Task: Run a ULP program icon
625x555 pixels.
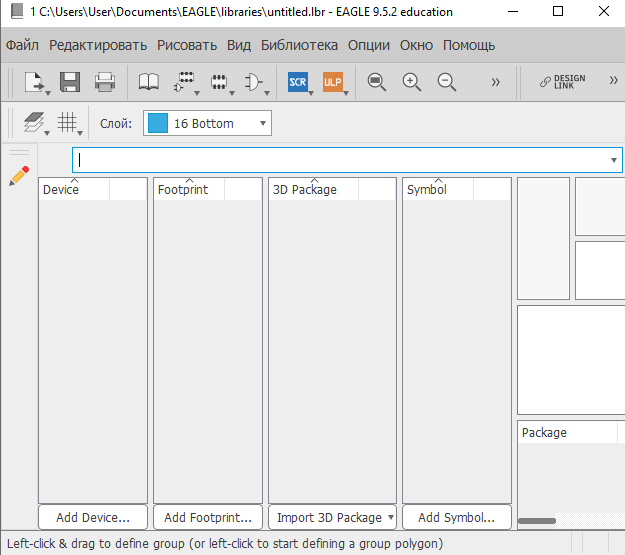Action: (x=332, y=82)
